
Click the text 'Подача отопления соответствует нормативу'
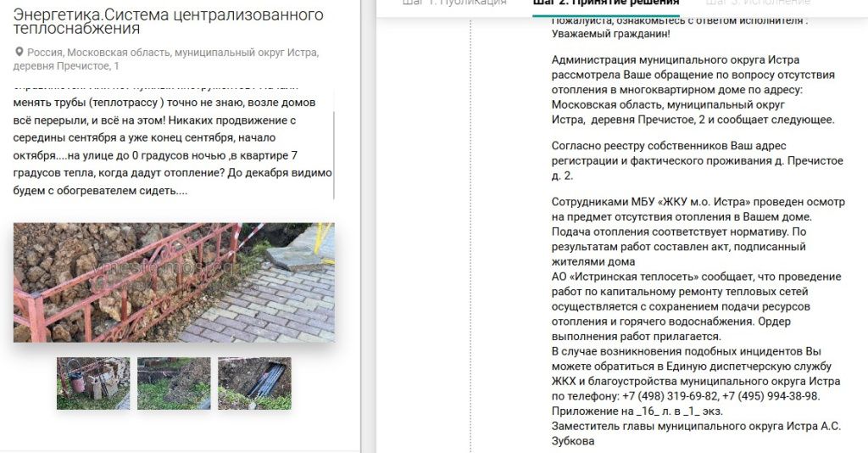670,232
